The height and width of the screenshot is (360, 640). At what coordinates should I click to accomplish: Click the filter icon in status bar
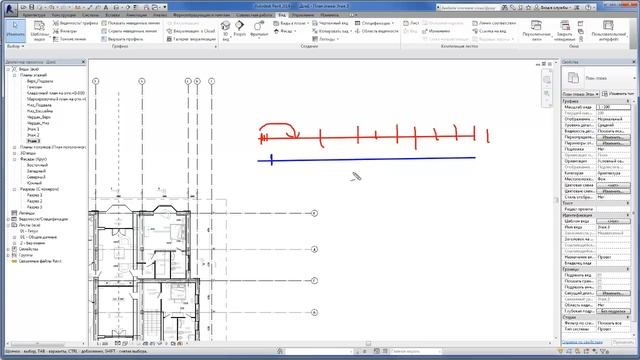(602, 351)
